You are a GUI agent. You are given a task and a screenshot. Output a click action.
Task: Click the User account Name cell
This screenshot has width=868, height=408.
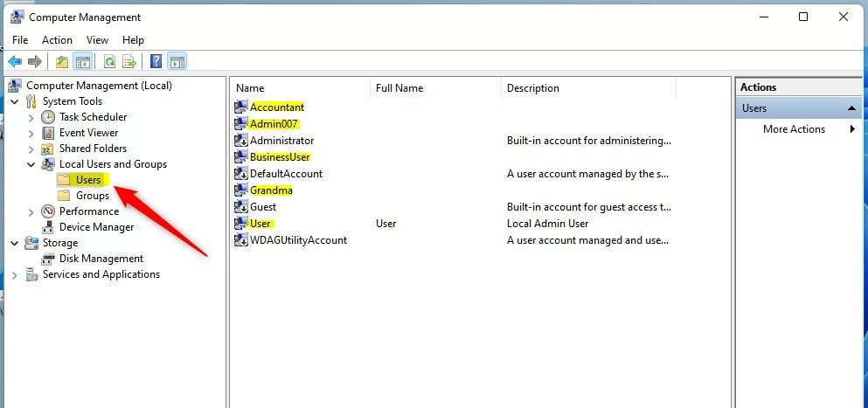coord(260,224)
